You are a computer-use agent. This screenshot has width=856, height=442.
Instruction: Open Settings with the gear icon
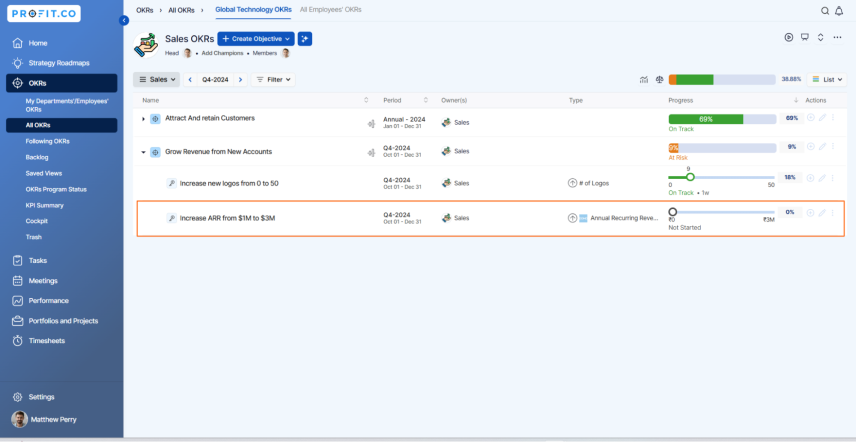17,397
